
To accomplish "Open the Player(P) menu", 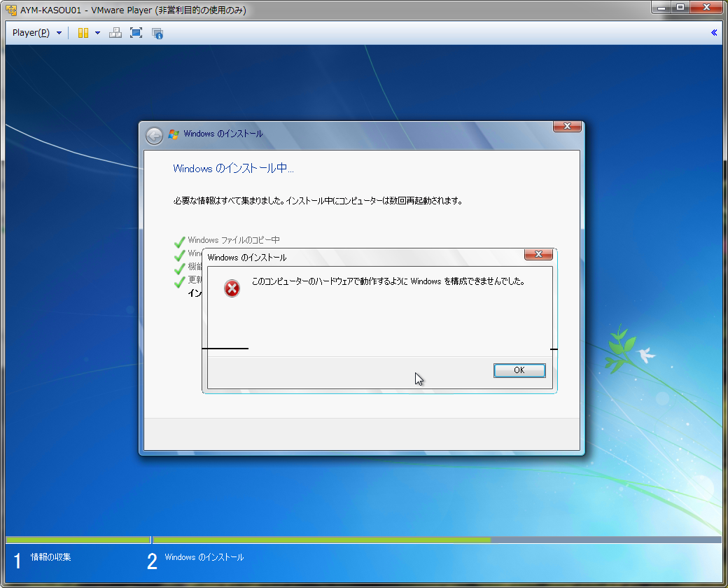I will click(31, 33).
